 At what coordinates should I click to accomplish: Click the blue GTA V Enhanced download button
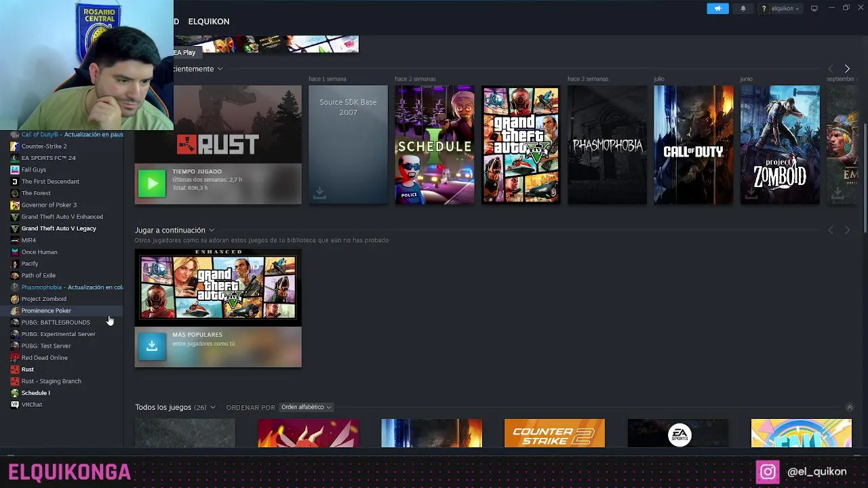(152, 346)
